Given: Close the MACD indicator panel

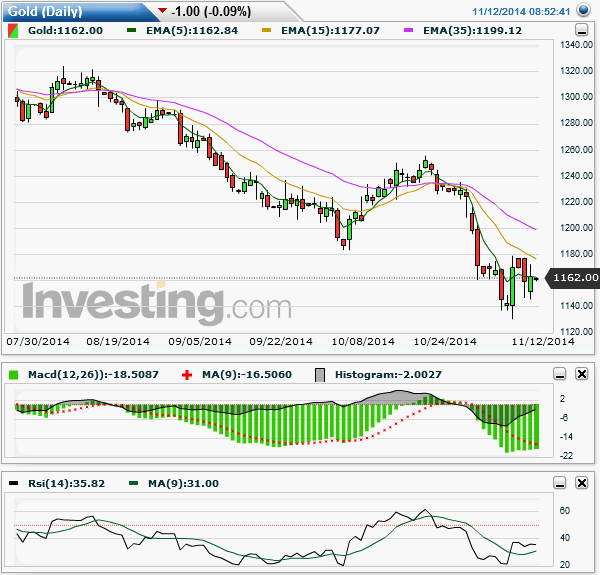Looking at the screenshot, I should point(582,373).
